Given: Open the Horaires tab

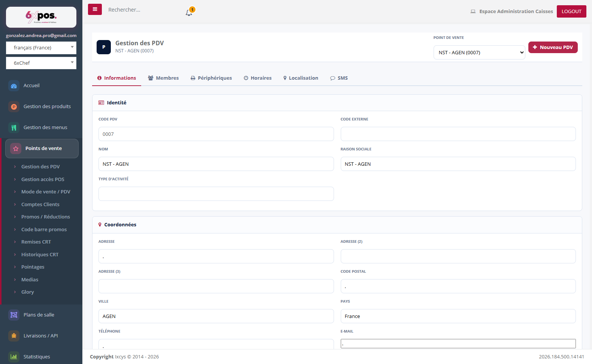Looking at the screenshot, I should click(x=258, y=78).
